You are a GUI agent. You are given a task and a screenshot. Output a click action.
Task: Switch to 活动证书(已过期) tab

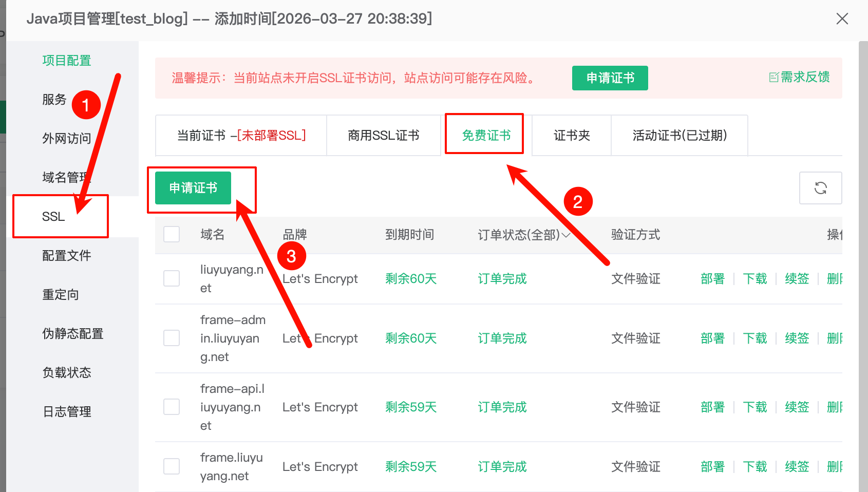[x=679, y=135]
